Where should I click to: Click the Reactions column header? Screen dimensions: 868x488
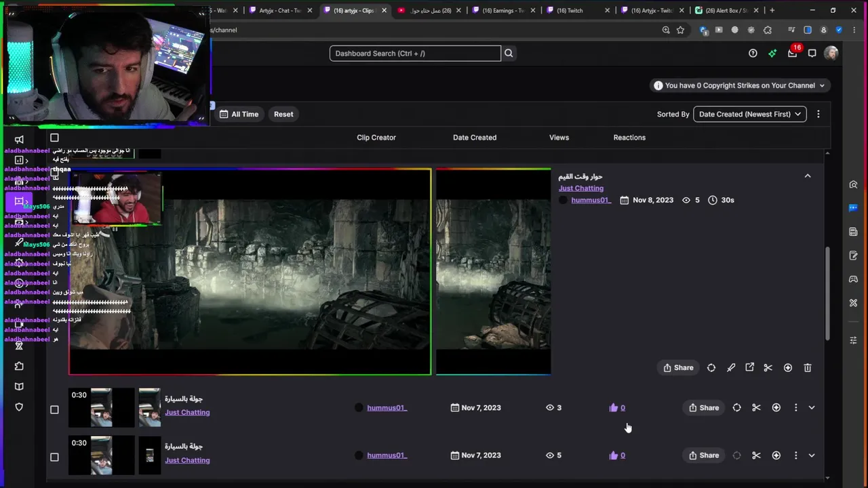coord(629,138)
